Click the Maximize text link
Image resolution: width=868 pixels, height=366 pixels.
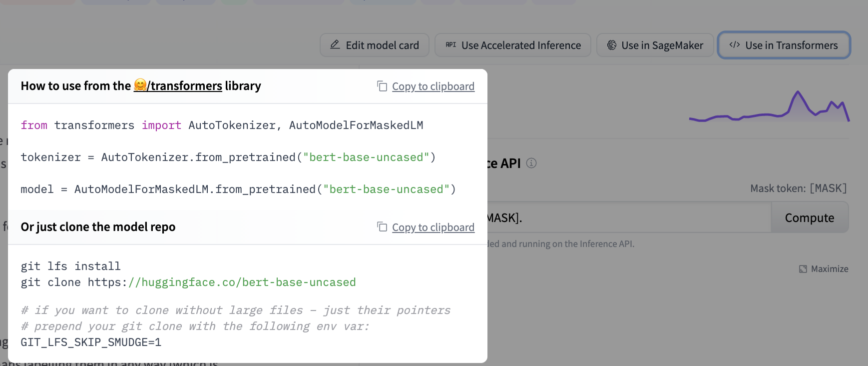830,269
